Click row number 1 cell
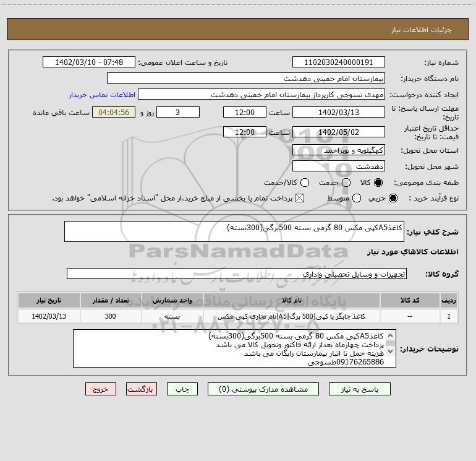 click(x=449, y=316)
